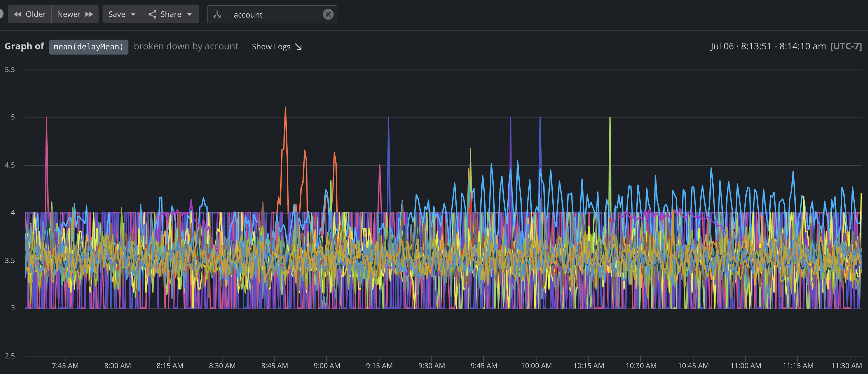Clear the account breakdown field
This screenshot has width=868, height=374.
point(328,14)
